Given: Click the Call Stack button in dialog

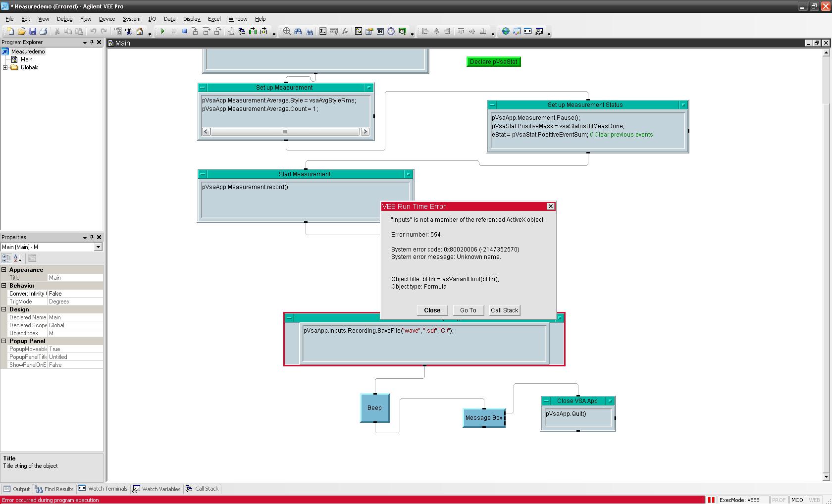Looking at the screenshot, I should coord(504,310).
